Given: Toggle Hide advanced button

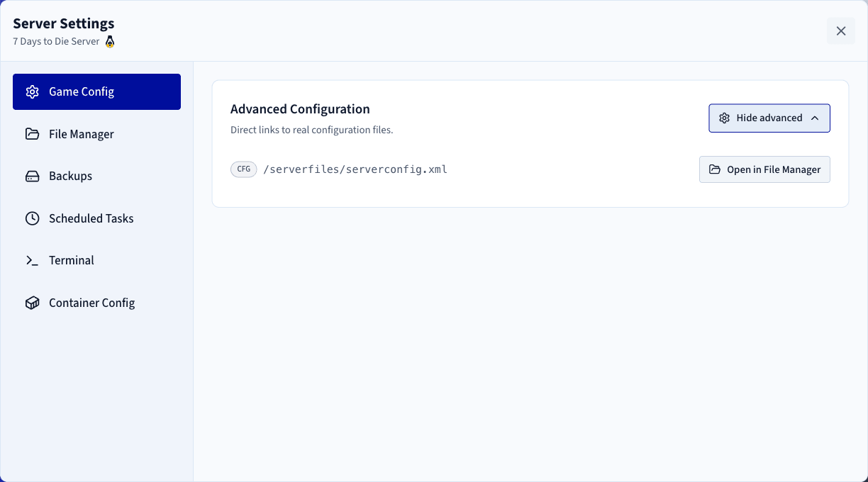Looking at the screenshot, I should [x=769, y=118].
